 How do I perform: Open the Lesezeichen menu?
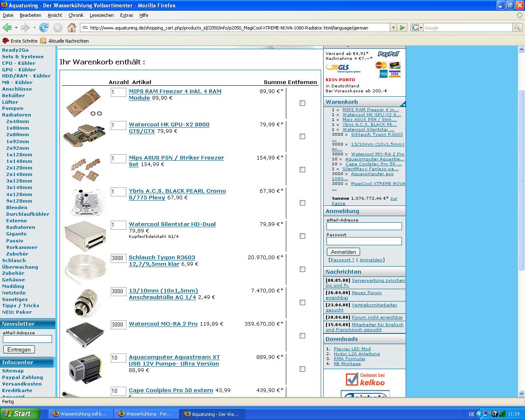click(102, 15)
